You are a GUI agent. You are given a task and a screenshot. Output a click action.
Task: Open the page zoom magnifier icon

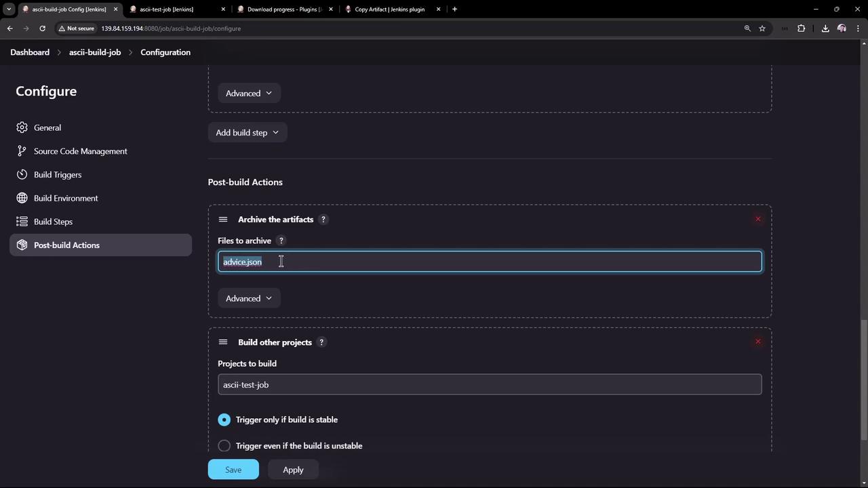[x=747, y=28]
